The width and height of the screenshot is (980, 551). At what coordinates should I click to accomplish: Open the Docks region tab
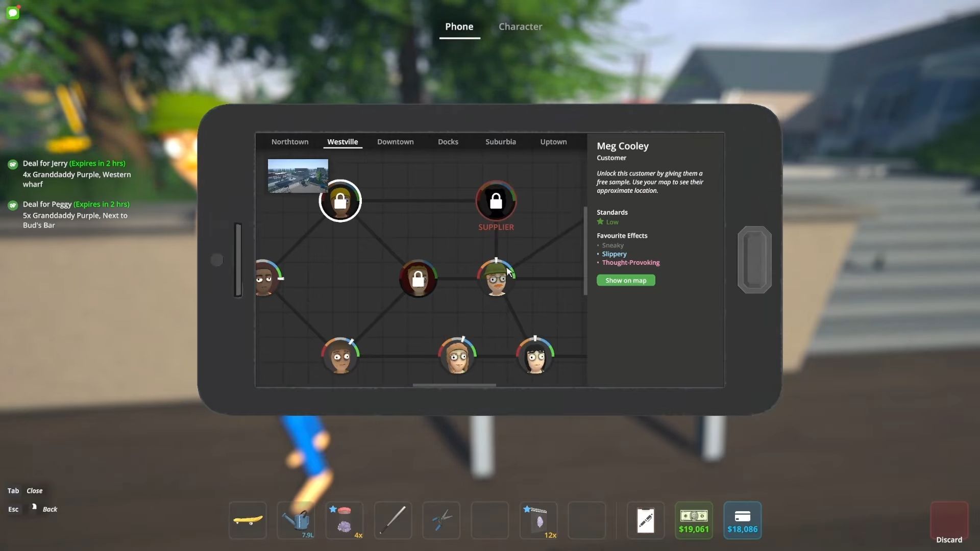pos(448,142)
